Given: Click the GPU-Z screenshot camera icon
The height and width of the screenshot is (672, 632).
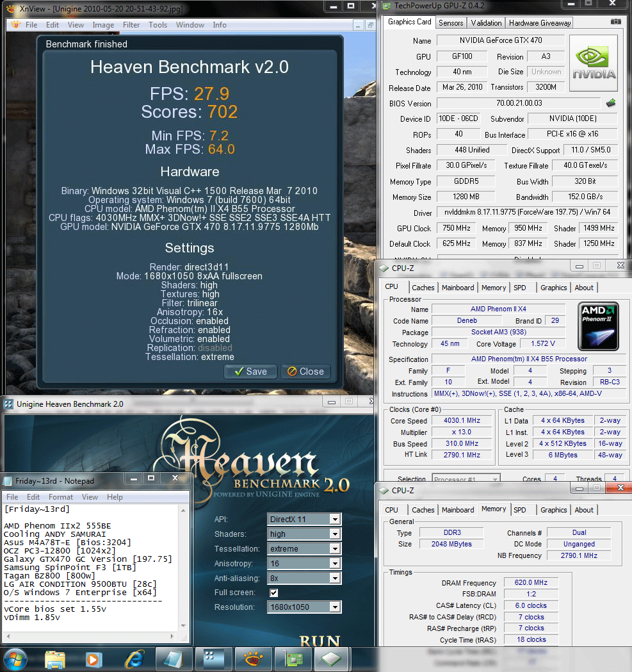Looking at the screenshot, I should [616, 21].
